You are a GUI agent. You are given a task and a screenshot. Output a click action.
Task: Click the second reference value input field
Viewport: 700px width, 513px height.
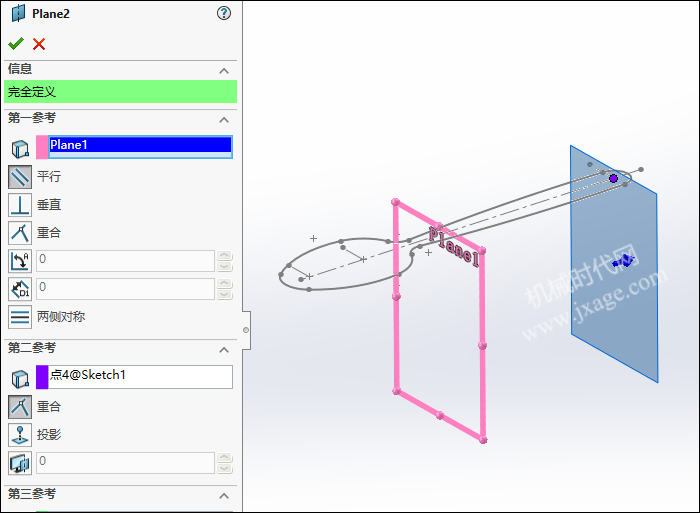tap(125, 463)
